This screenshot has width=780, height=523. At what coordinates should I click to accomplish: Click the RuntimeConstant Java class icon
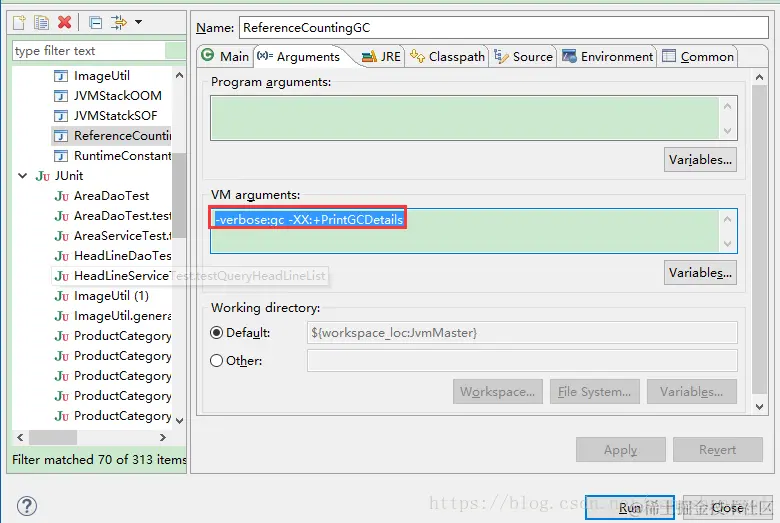coord(60,156)
